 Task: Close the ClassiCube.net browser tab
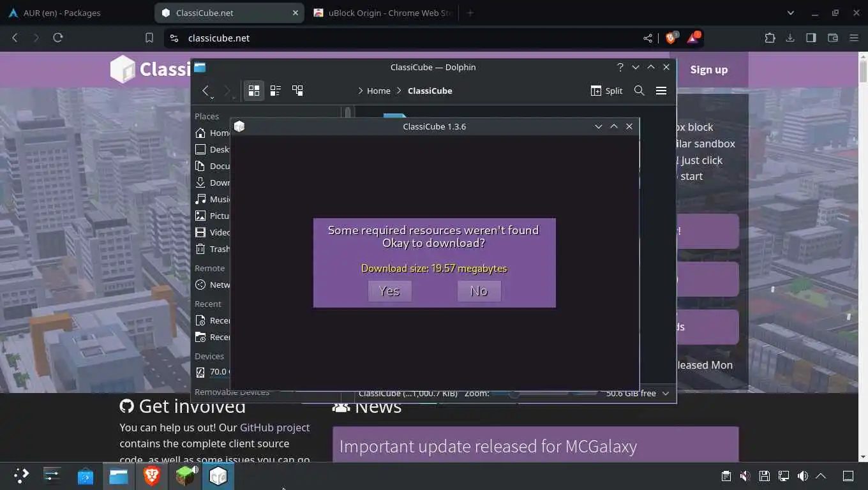(296, 13)
